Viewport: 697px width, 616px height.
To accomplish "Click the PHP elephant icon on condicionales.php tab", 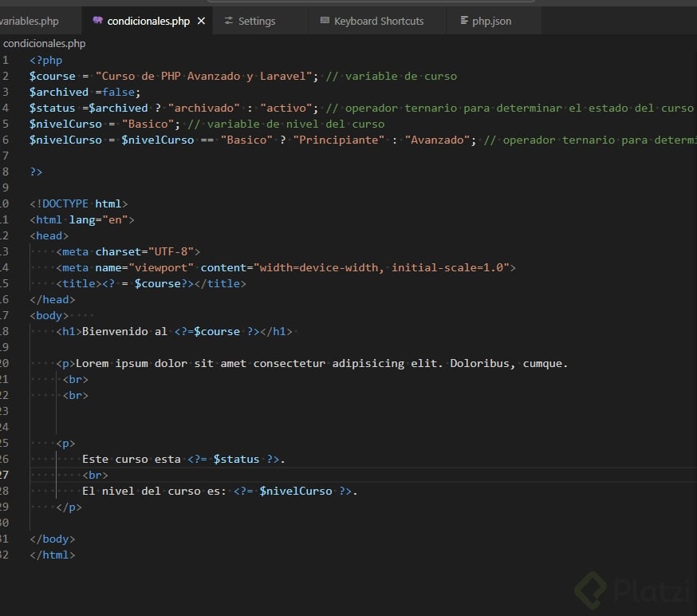I will (97, 21).
